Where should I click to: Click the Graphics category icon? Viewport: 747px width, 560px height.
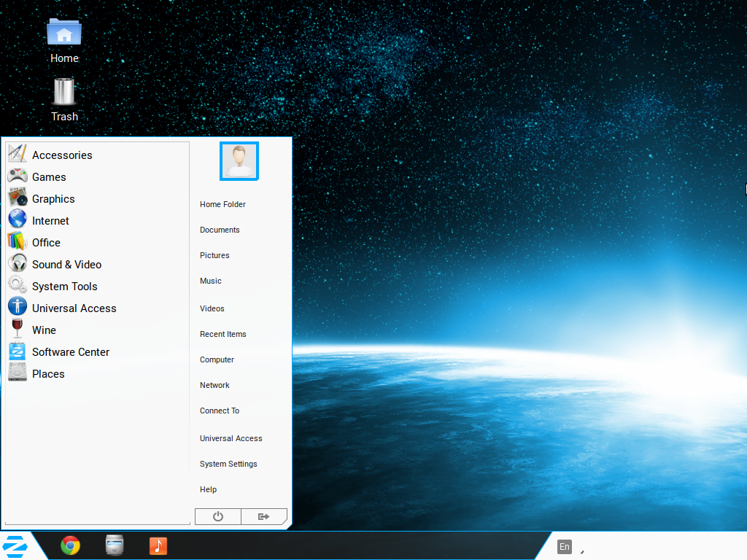(18, 197)
